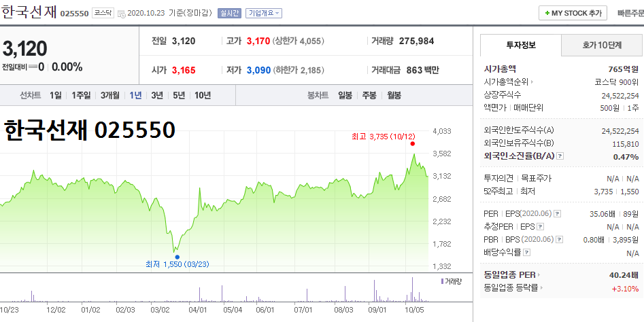
Task: Click the 최저 1,550 (03/23) chart label
Action: click(x=177, y=264)
